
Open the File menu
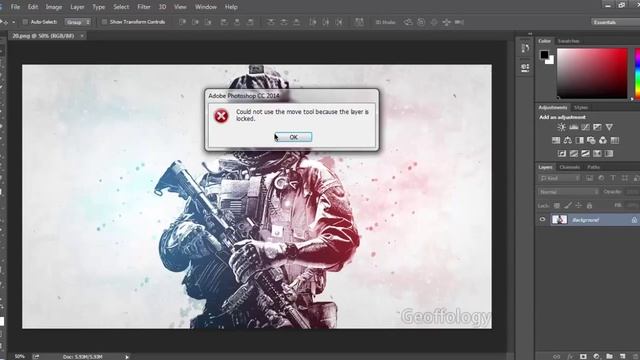(16, 7)
